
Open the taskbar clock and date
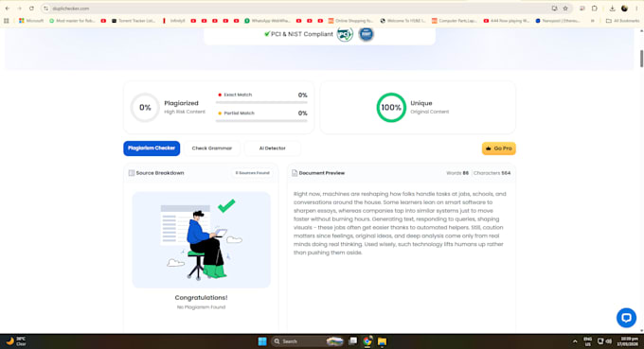click(x=629, y=341)
